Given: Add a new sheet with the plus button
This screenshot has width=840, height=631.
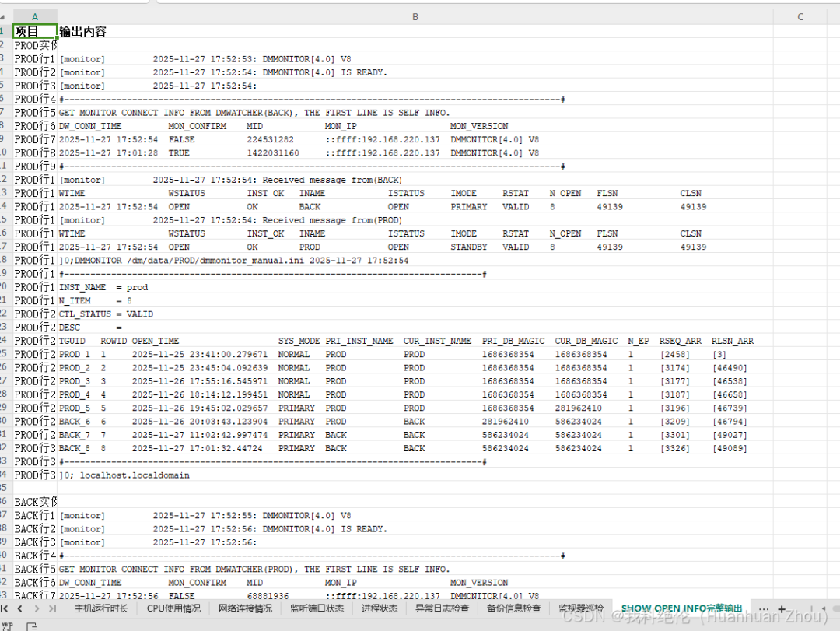Looking at the screenshot, I should click(782, 609).
